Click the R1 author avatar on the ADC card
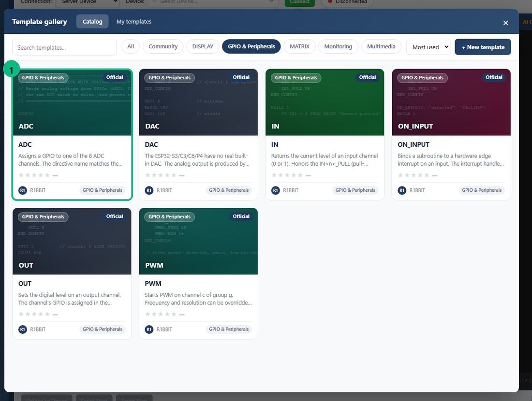Screen dimensions: 532x401 (22, 190)
